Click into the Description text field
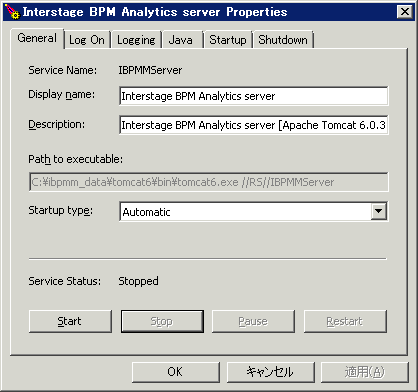The height and width of the screenshot is (392, 418). pyautogui.click(x=254, y=125)
